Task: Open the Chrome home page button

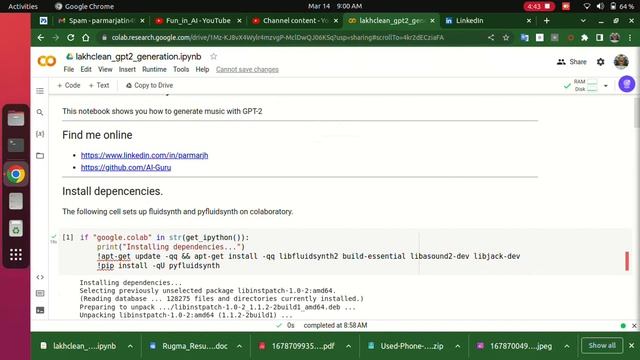Action: (86, 38)
